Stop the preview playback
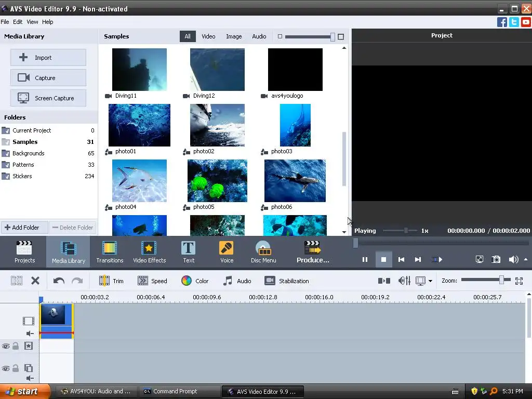 pos(384,260)
